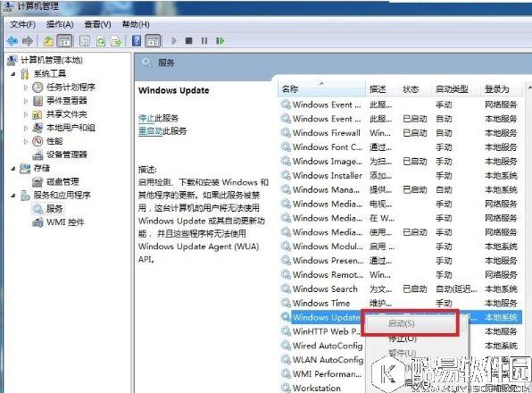Open 设备管理器 in the tree
The height and width of the screenshot is (393, 532).
pos(67,155)
